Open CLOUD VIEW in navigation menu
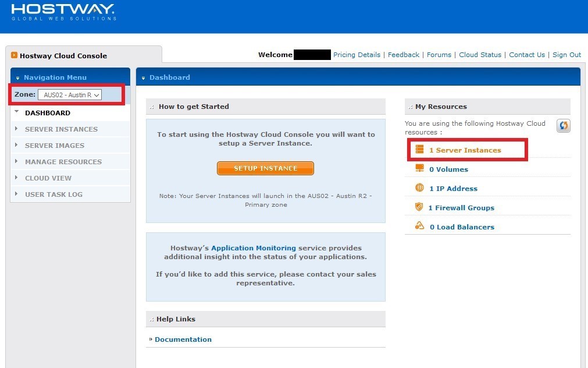This screenshot has width=588, height=368. click(x=48, y=178)
